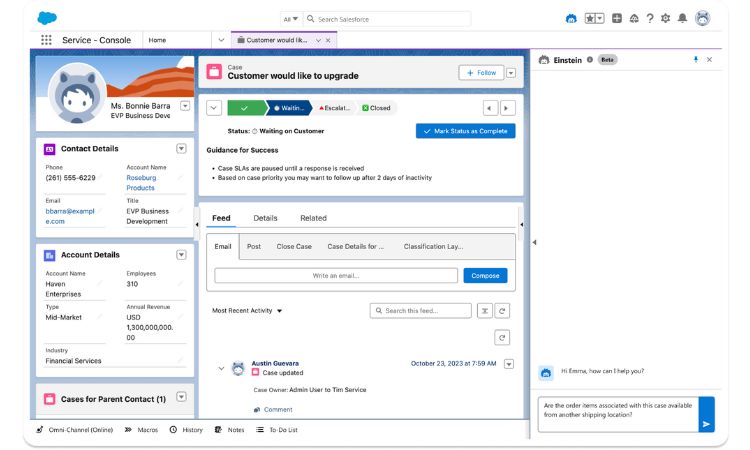Open Einstein icon in the global header
Viewport: 750px width, 450px height.
(x=571, y=19)
